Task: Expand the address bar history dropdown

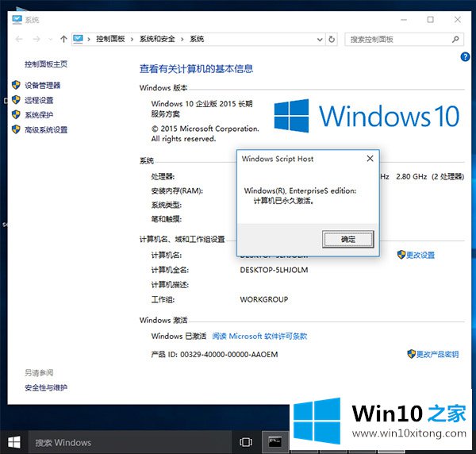Action: pos(320,40)
